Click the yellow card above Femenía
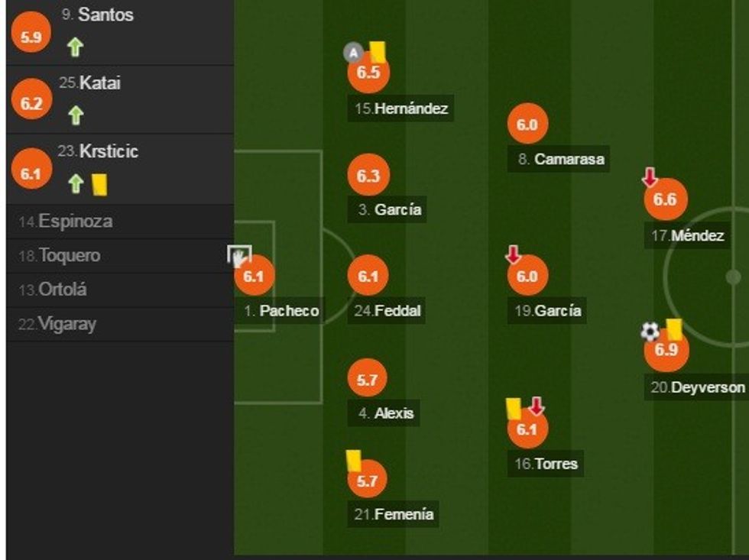 [353, 460]
